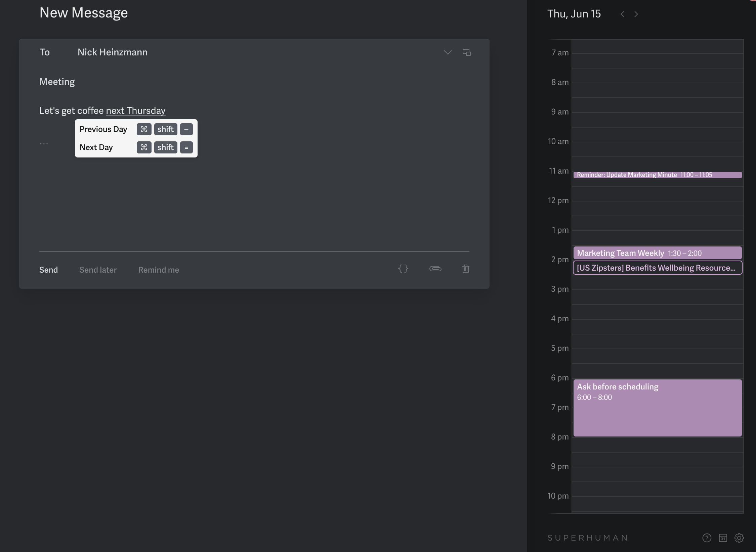756x552 pixels.
Task: Click the Meeting subject field
Action: point(57,82)
